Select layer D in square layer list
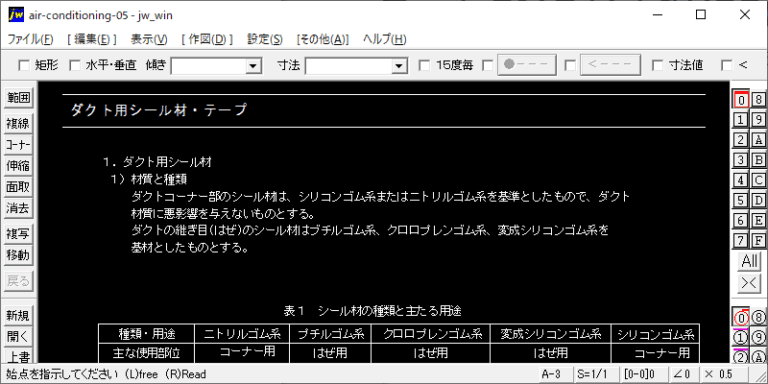Screen dimensions: 768x384 [759, 200]
